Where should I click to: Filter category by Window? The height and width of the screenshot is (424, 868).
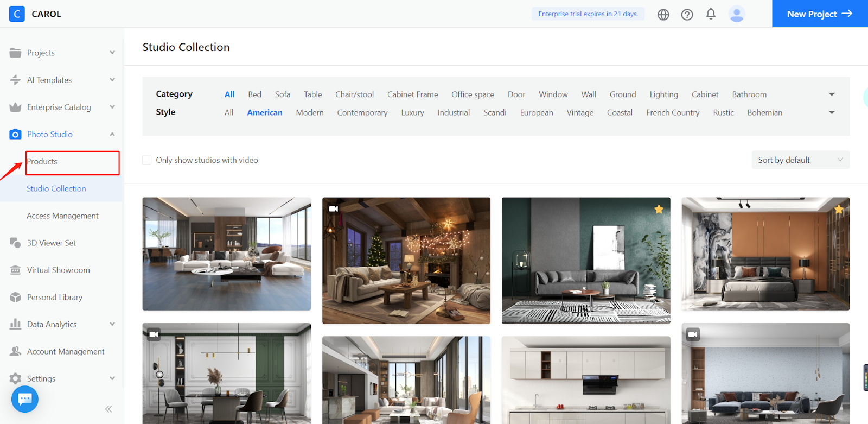click(x=553, y=94)
